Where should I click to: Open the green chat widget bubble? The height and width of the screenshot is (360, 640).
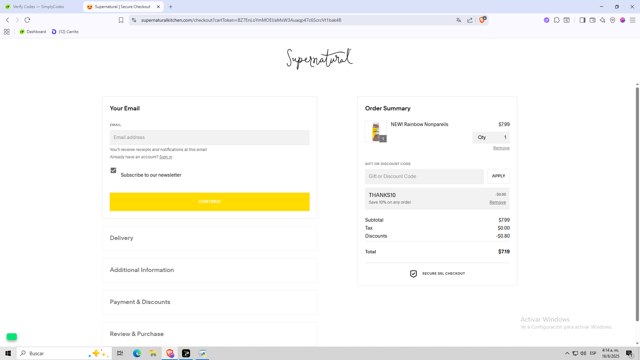click(11, 337)
